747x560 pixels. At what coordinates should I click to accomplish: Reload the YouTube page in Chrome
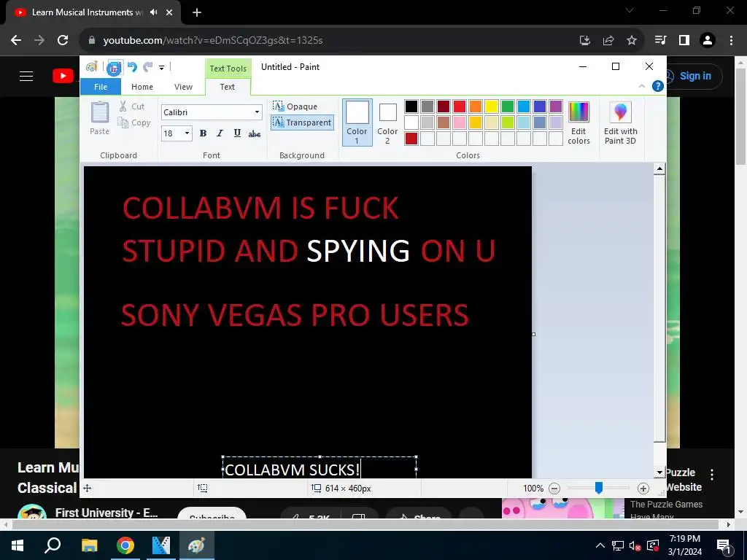[63, 41]
